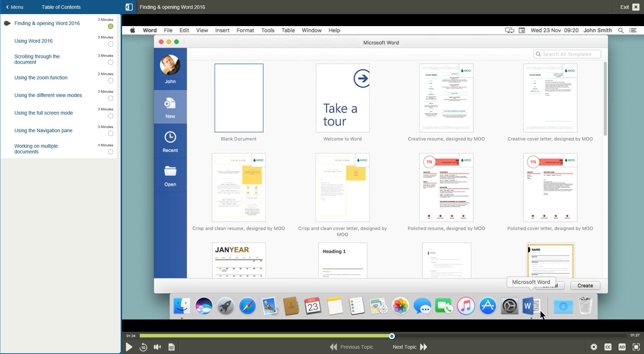
Task: Click the Create button
Action: pos(584,286)
